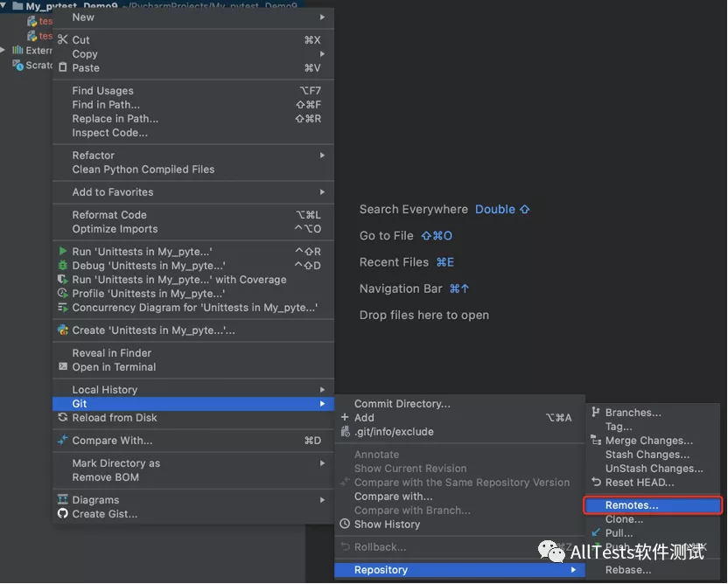This screenshot has width=728, height=584.
Task: Select Clean Python Compiled Files
Action: click(193, 170)
